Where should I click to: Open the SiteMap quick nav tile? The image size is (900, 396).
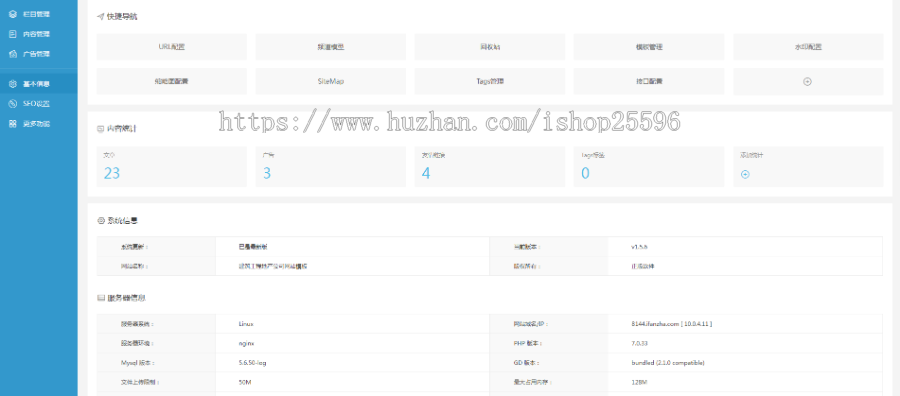331,81
